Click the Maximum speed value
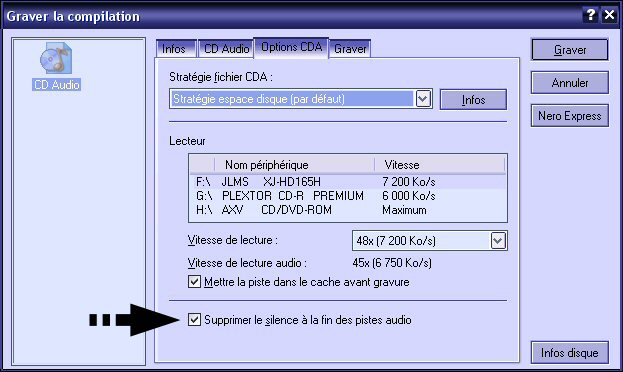This screenshot has height=372, width=623. coord(404,209)
